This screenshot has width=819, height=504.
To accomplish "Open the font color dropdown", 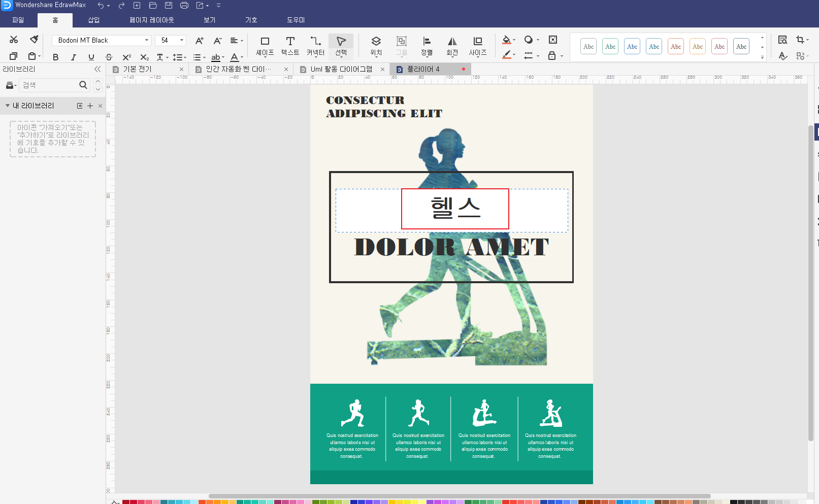I will [x=237, y=57].
